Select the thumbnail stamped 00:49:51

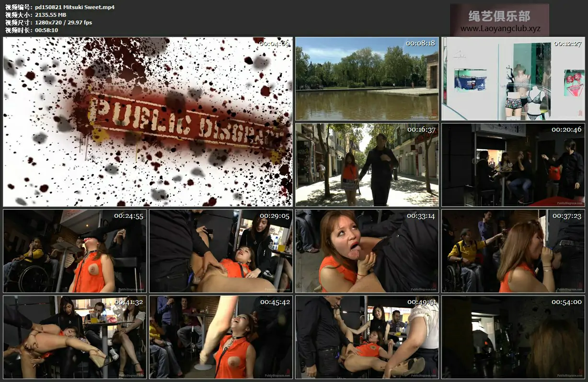tap(367, 337)
